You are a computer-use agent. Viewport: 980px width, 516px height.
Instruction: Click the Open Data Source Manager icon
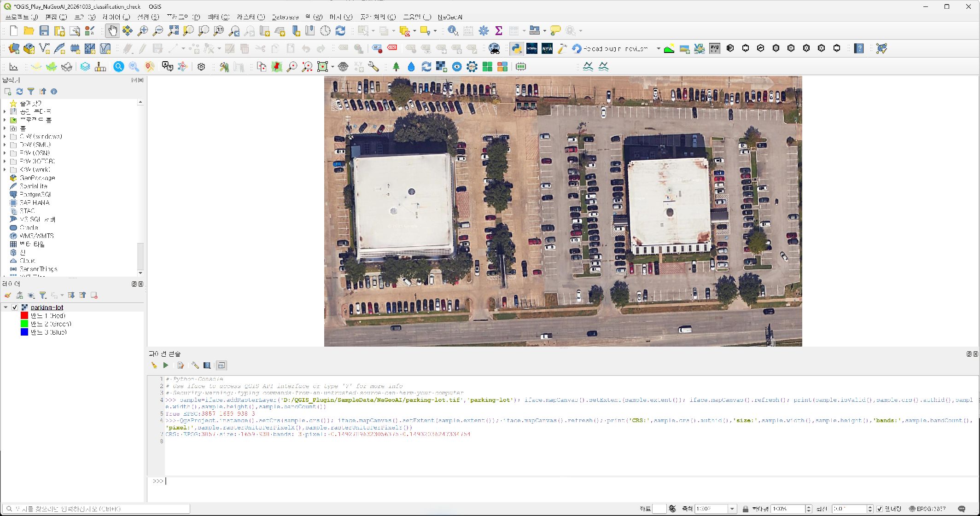[14, 48]
